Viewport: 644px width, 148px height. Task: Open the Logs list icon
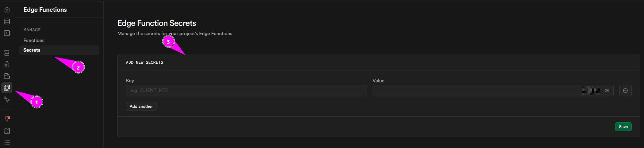[7, 142]
